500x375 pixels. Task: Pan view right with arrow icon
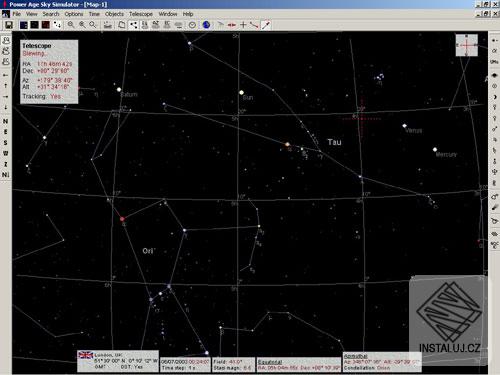6,97
